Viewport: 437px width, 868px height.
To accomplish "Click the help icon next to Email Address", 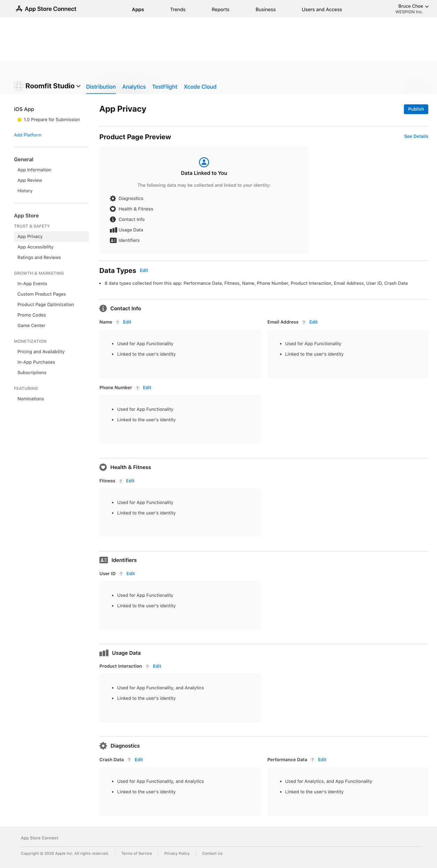I will coord(304,322).
